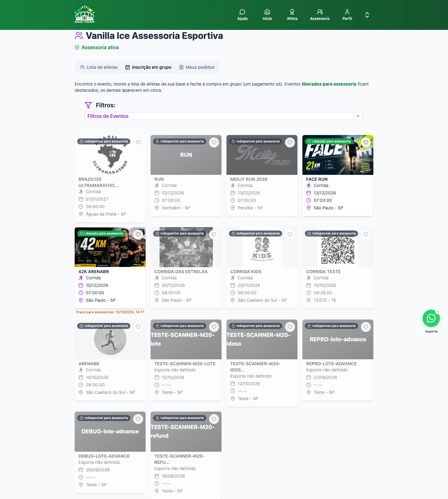Click the group icon beside Vanilla Ice title

click(x=79, y=35)
